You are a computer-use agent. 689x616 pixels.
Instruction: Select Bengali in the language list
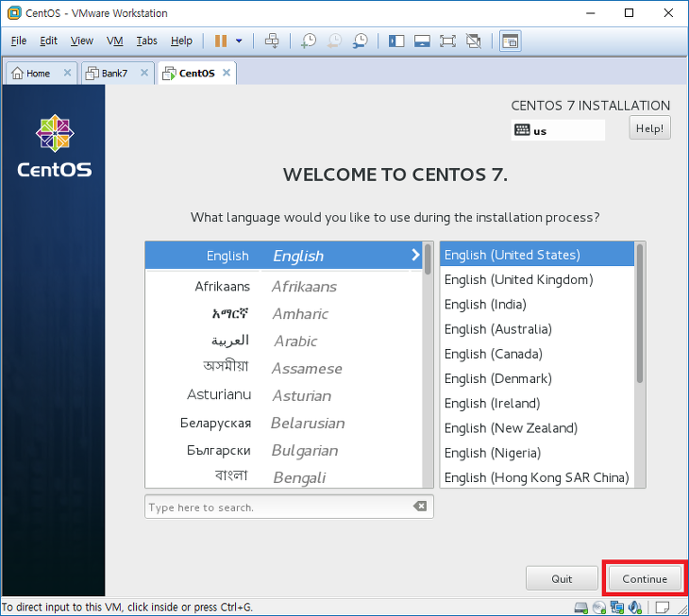click(283, 476)
